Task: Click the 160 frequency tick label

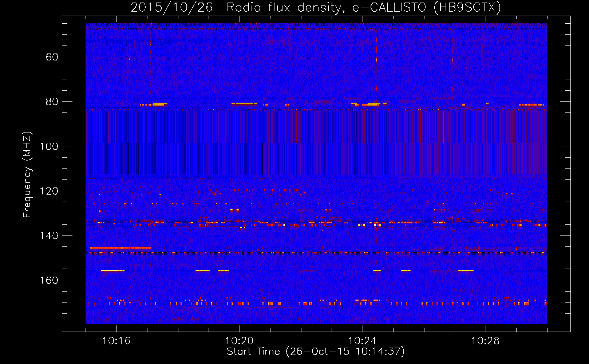Action: (x=49, y=280)
